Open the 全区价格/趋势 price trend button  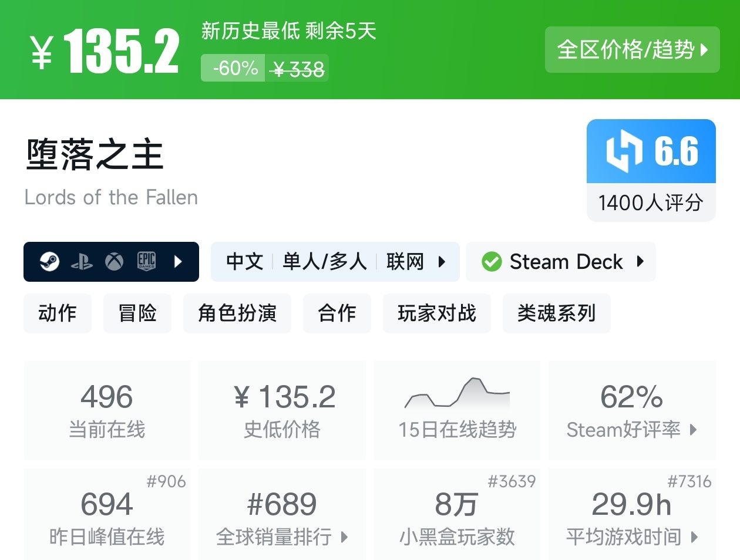[632, 50]
